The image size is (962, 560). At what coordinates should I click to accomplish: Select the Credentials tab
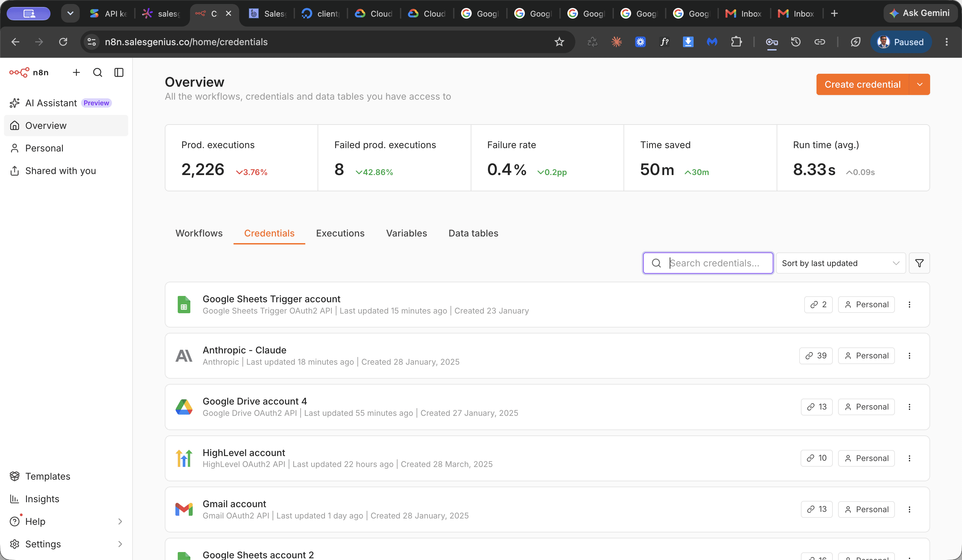click(269, 233)
